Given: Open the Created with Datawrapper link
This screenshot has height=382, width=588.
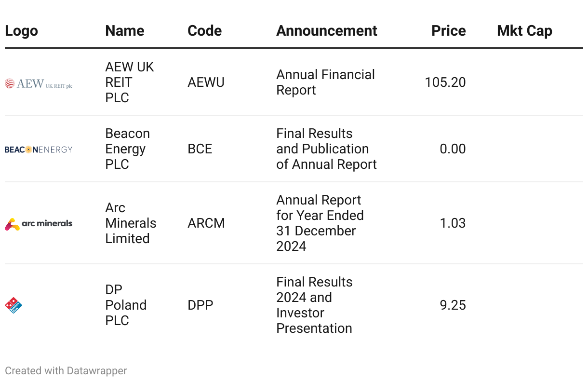Looking at the screenshot, I should [66, 371].
